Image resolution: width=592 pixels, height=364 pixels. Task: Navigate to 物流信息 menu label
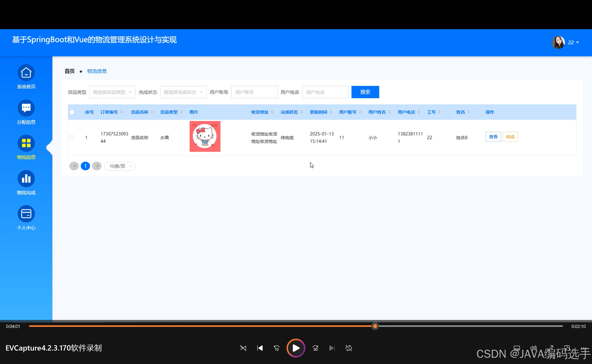tap(26, 157)
